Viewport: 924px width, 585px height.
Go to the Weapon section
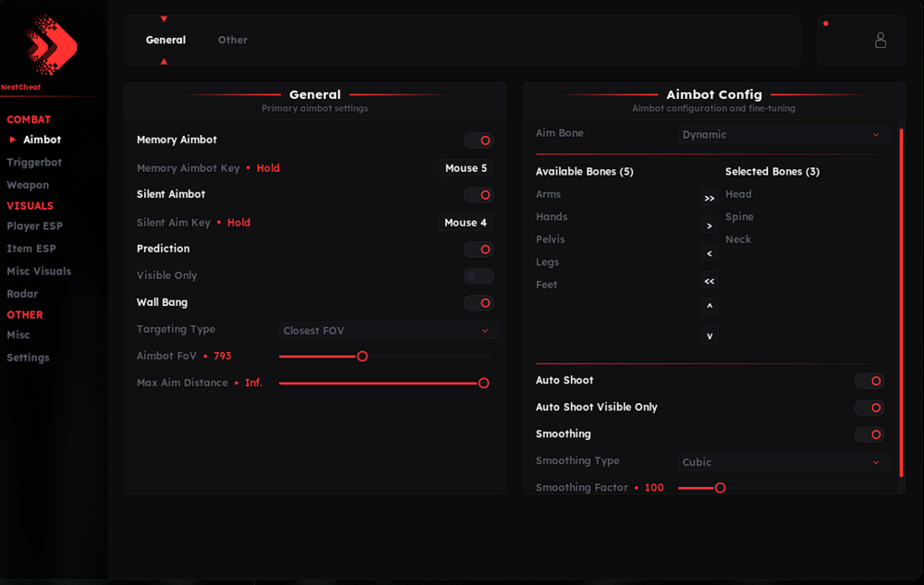(x=28, y=185)
